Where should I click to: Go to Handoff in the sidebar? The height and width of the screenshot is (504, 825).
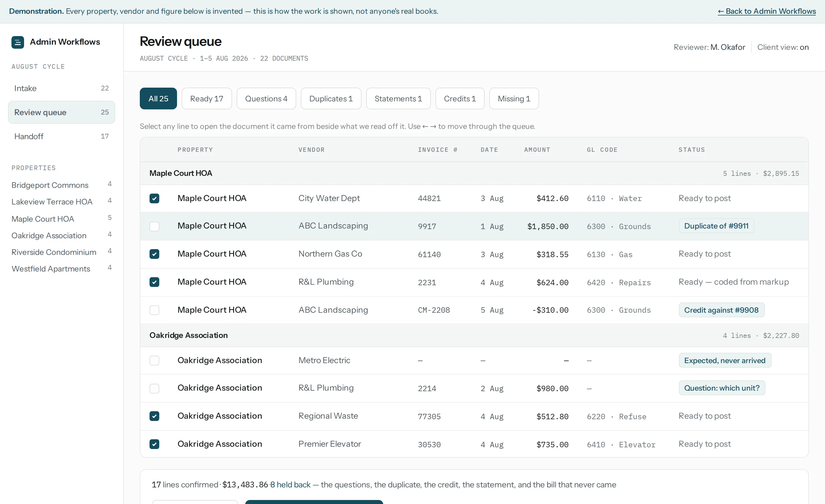(x=62, y=137)
